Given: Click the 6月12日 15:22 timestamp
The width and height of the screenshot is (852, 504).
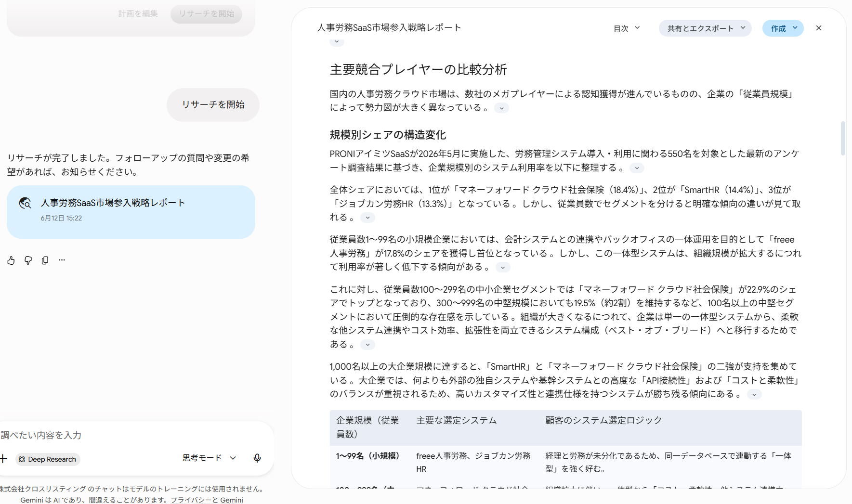Looking at the screenshot, I should [61, 218].
